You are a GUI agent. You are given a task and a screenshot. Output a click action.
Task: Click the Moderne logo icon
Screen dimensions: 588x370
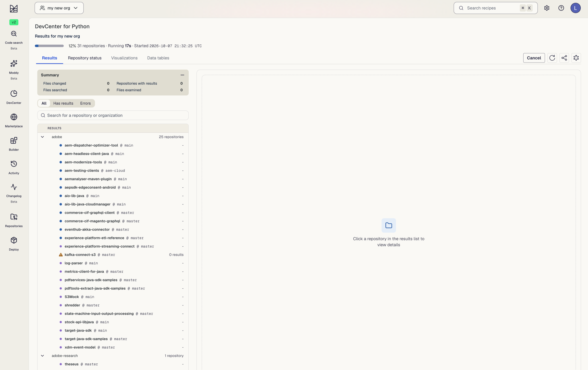(14, 9)
